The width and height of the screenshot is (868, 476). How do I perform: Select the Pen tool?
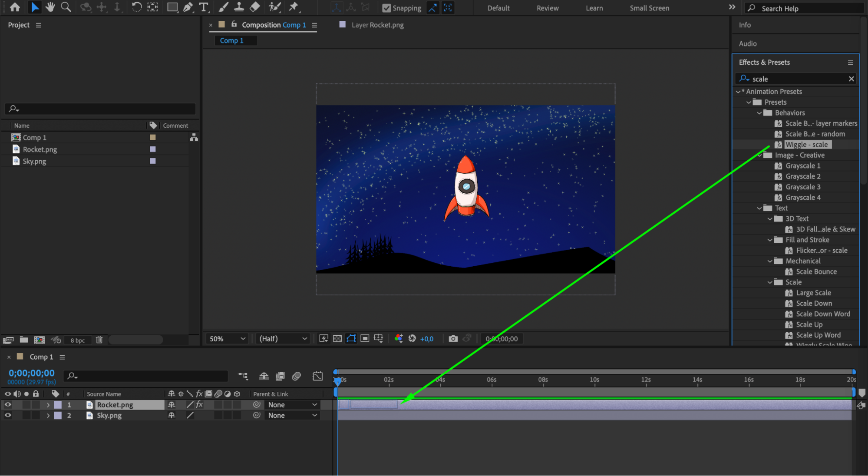pos(188,7)
